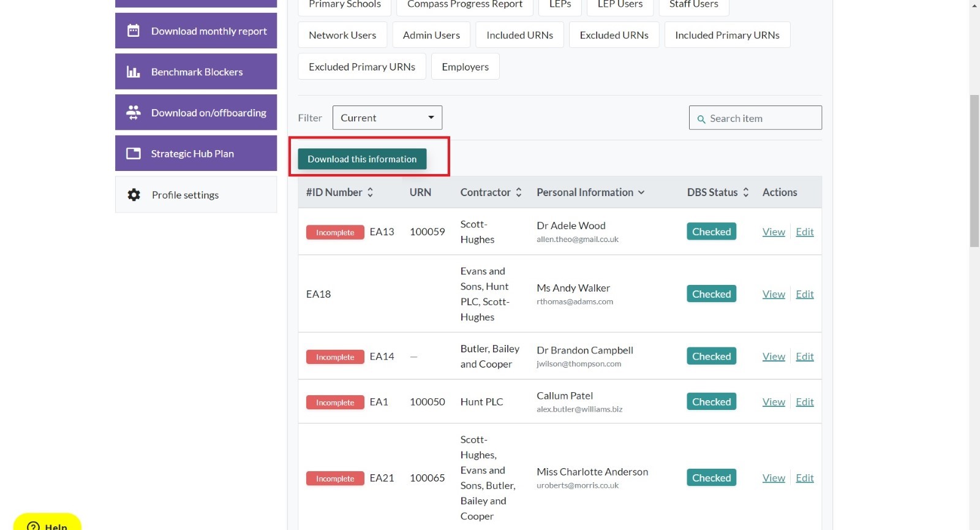Select Download on/offboarding in the sidebar
The height and width of the screenshot is (530, 980).
click(x=196, y=112)
